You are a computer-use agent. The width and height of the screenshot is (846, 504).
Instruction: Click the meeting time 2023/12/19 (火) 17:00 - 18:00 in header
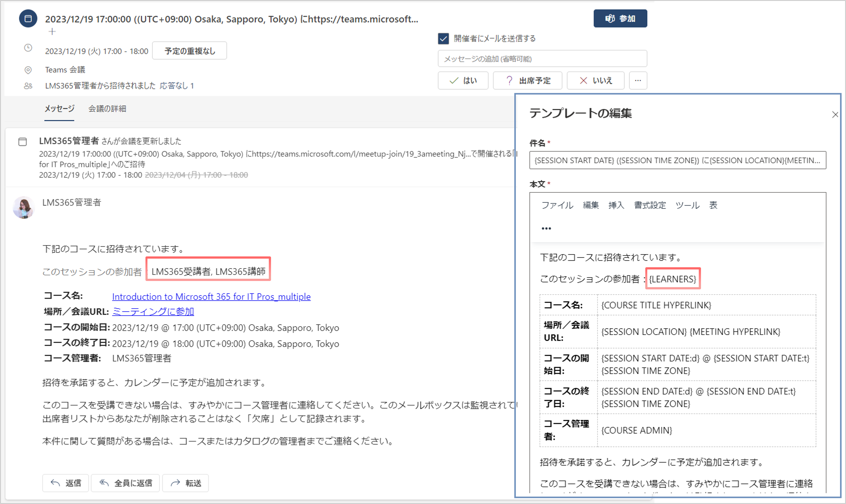coord(97,51)
